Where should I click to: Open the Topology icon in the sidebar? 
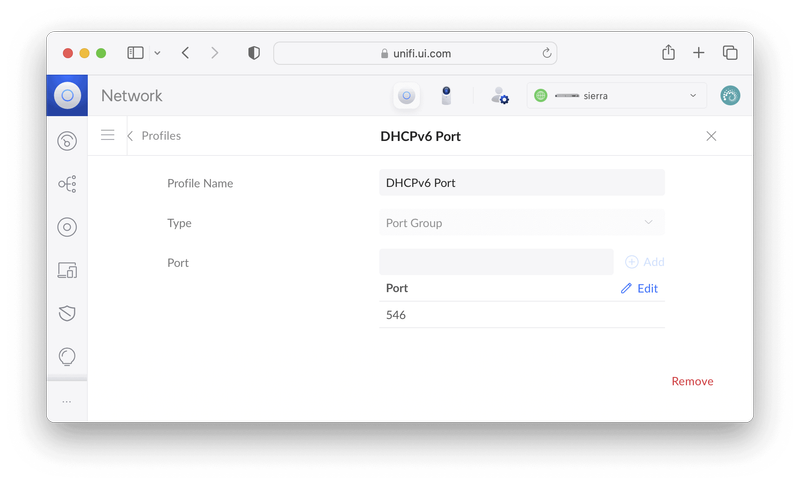click(x=67, y=184)
